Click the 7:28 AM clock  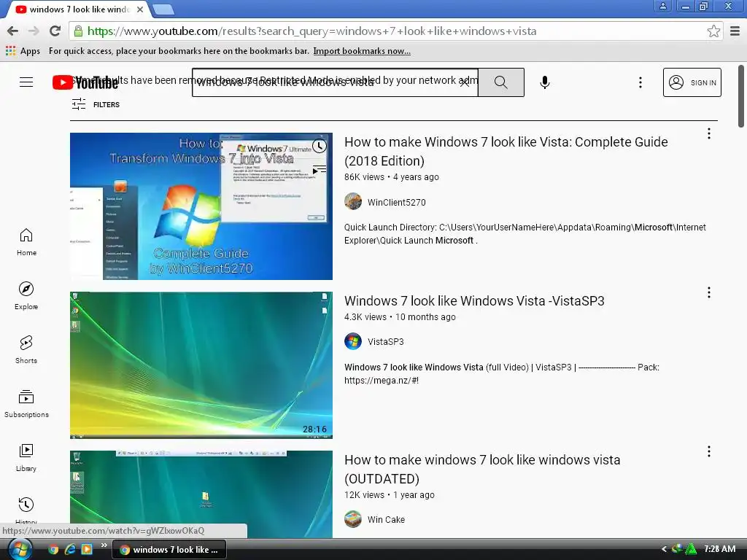[719, 549]
